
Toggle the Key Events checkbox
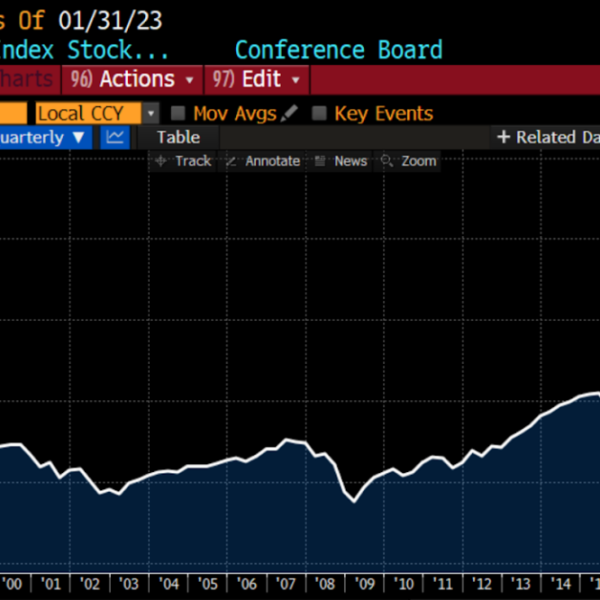tap(320, 114)
